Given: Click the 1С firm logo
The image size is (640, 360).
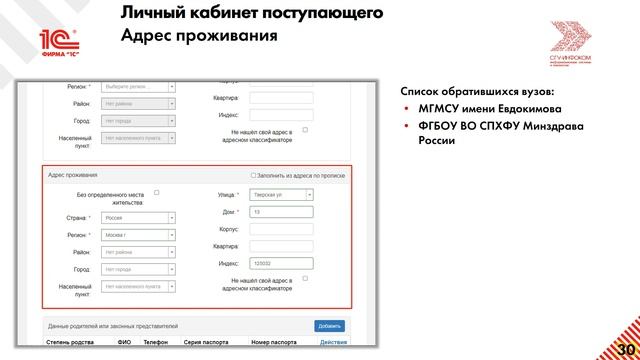Looking at the screenshot, I should (59, 42).
